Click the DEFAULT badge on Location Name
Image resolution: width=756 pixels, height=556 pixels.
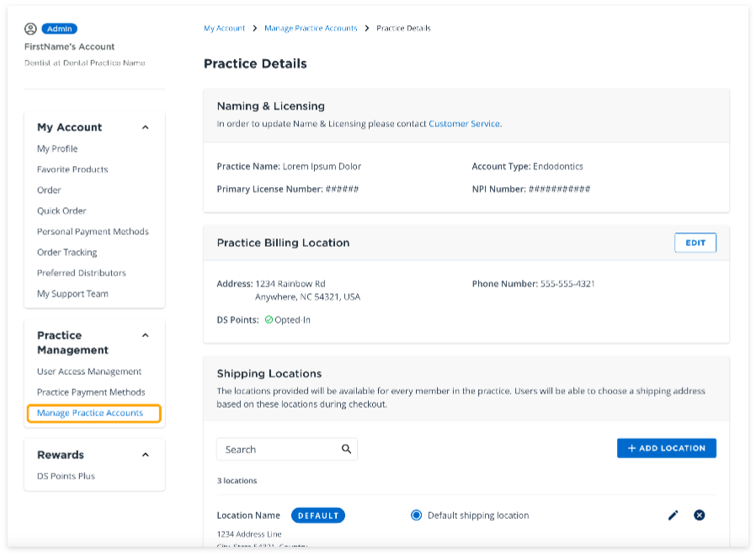pyautogui.click(x=318, y=516)
